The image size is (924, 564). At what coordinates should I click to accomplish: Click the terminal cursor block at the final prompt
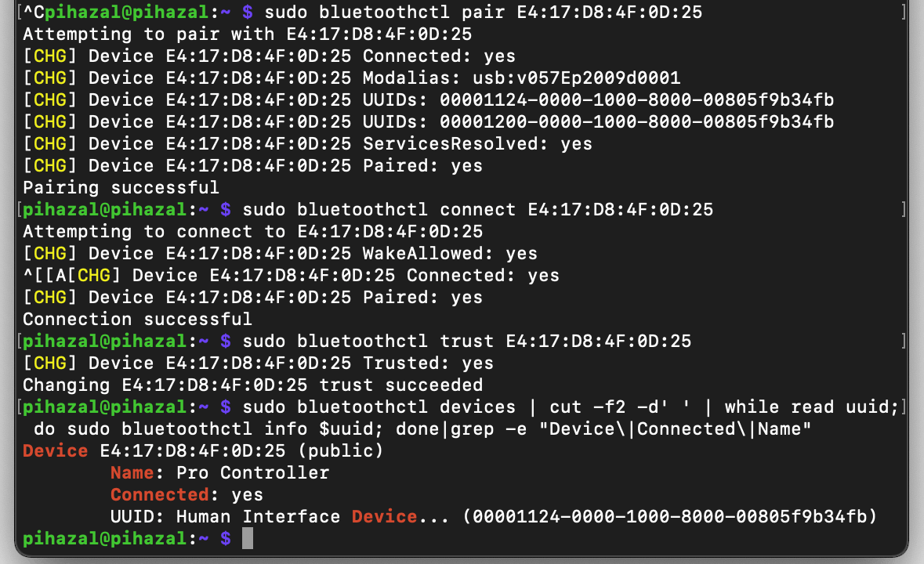pos(248,539)
